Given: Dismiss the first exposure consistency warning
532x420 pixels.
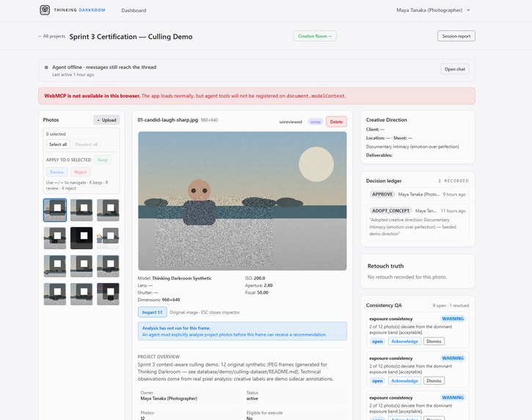Looking at the screenshot, I should coord(434,342).
